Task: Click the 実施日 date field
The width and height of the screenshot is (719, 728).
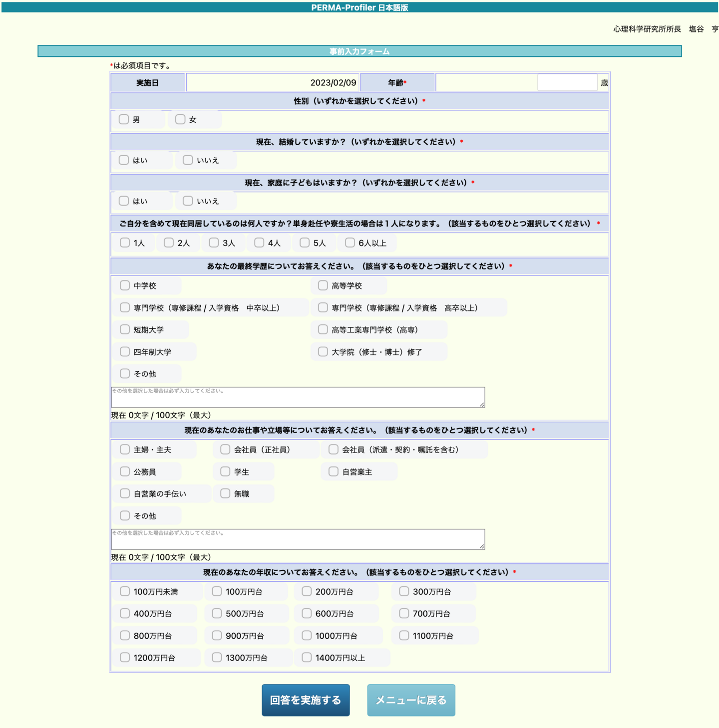Action: (x=272, y=83)
